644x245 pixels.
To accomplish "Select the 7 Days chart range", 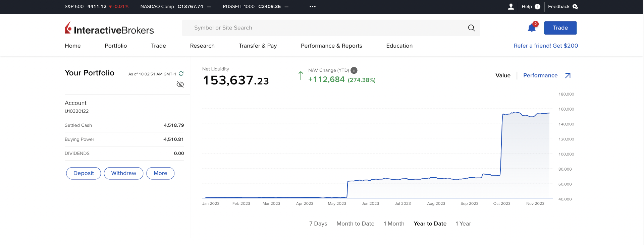I will coord(318,224).
